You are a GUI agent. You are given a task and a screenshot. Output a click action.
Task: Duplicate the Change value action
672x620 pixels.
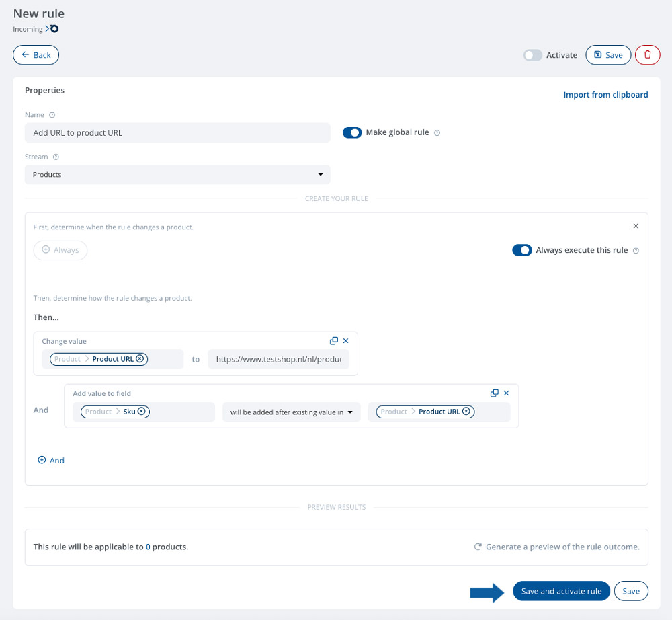(333, 341)
